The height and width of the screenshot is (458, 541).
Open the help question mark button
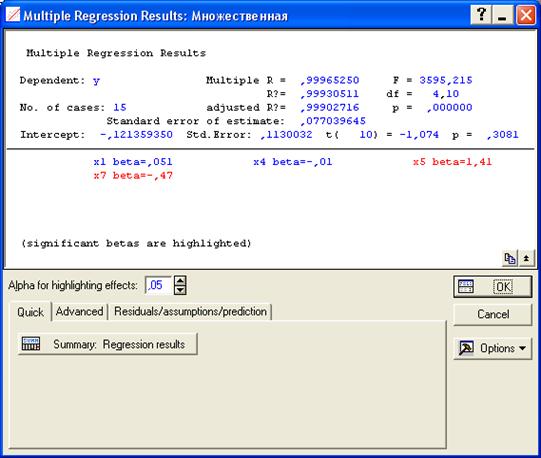(481, 14)
